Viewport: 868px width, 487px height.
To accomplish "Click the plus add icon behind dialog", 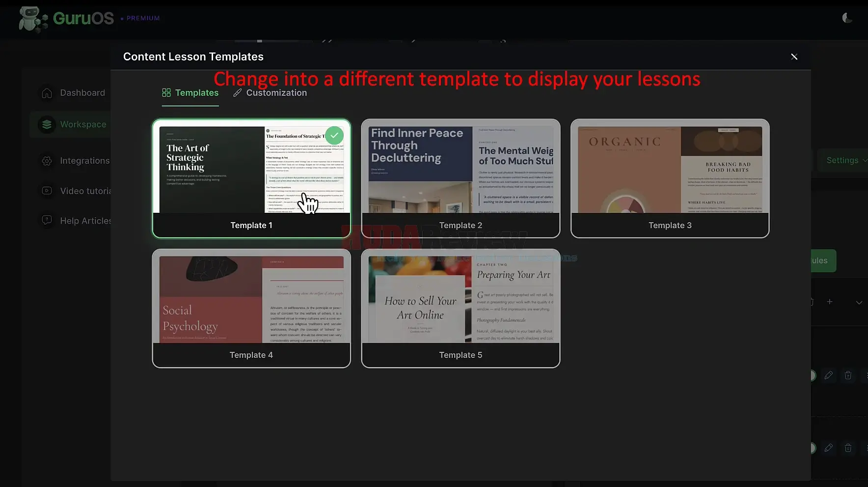I will click(x=829, y=302).
